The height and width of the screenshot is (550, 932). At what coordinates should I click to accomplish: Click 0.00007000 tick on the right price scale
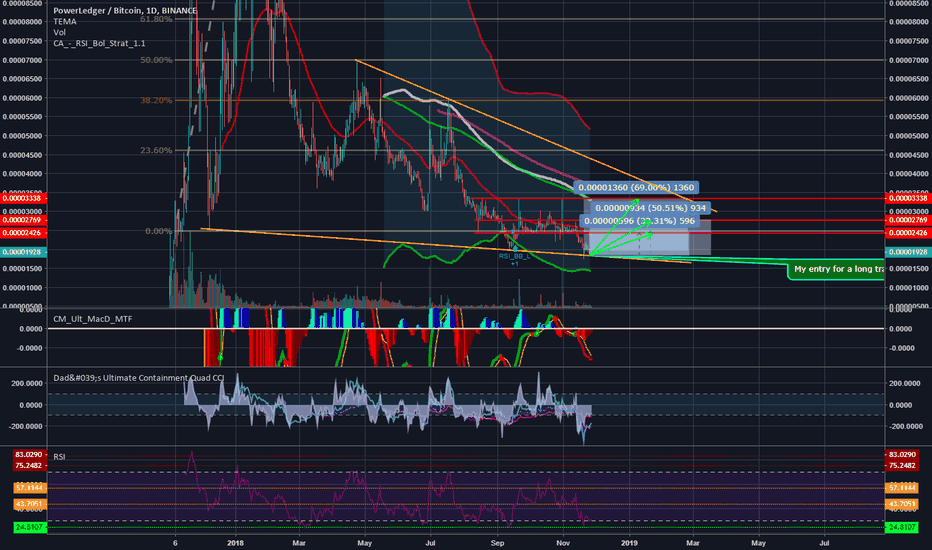[x=908, y=60]
